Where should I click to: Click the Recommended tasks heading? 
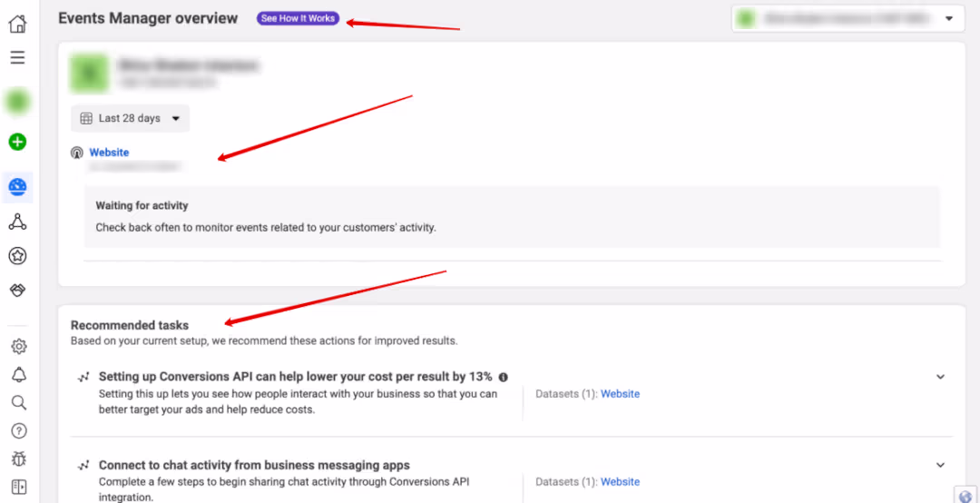point(130,325)
